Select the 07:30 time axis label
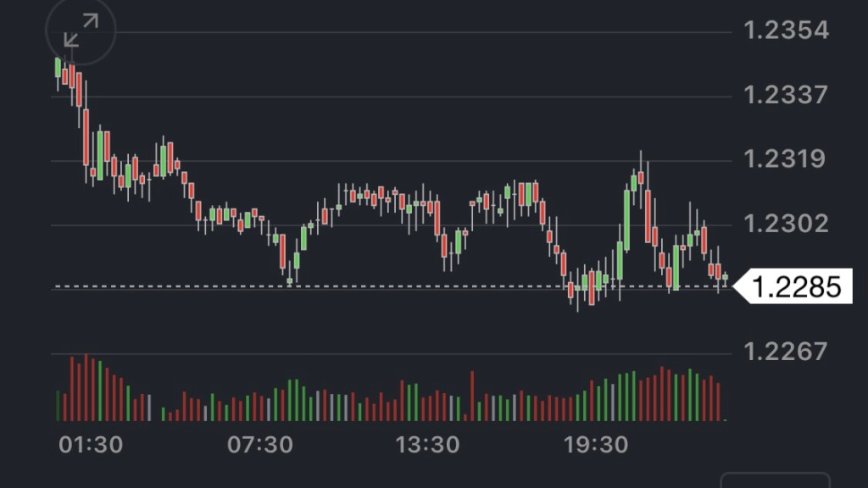 (260, 444)
